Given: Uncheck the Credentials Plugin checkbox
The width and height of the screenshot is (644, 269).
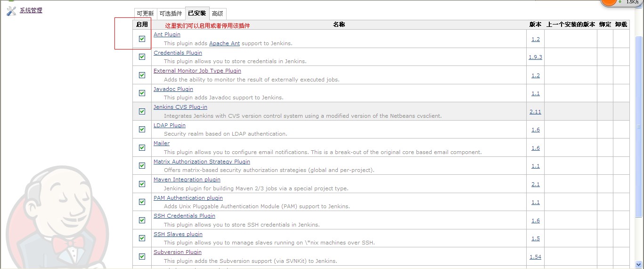Looking at the screenshot, I should (142, 57).
